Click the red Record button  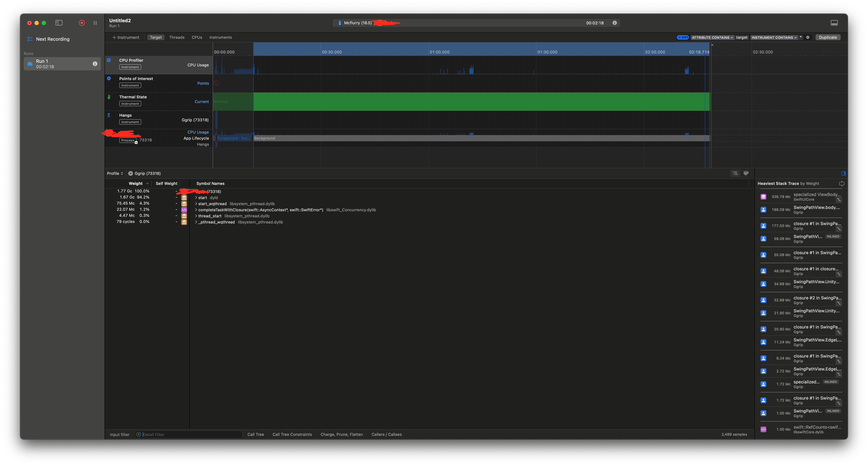tap(82, 23)
